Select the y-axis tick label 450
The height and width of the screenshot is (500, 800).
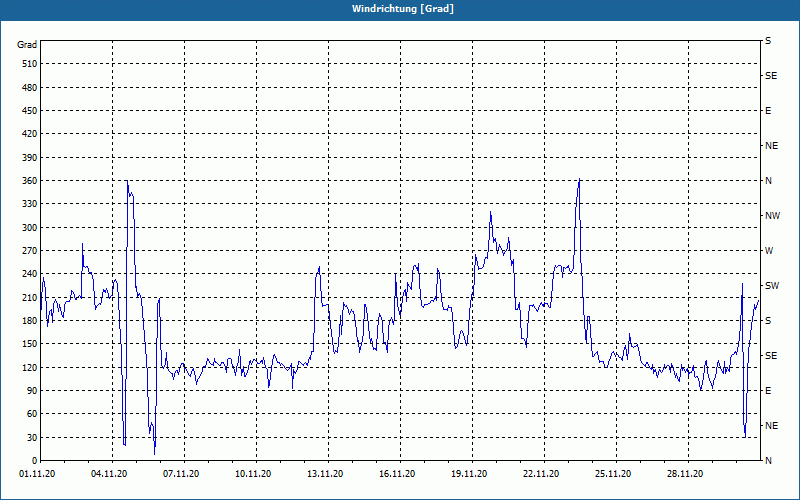(30, 111)
